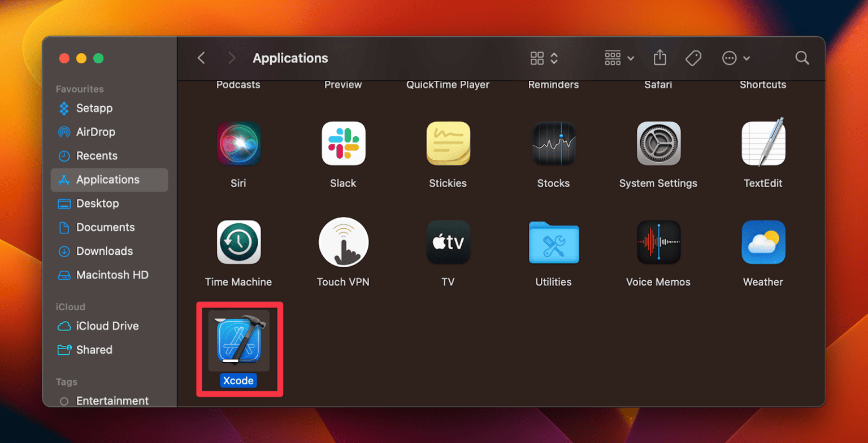Open the grouping options dropdown
Viewport: 868px width, 443px height.
pyautogui.click(x=619, y=58)
